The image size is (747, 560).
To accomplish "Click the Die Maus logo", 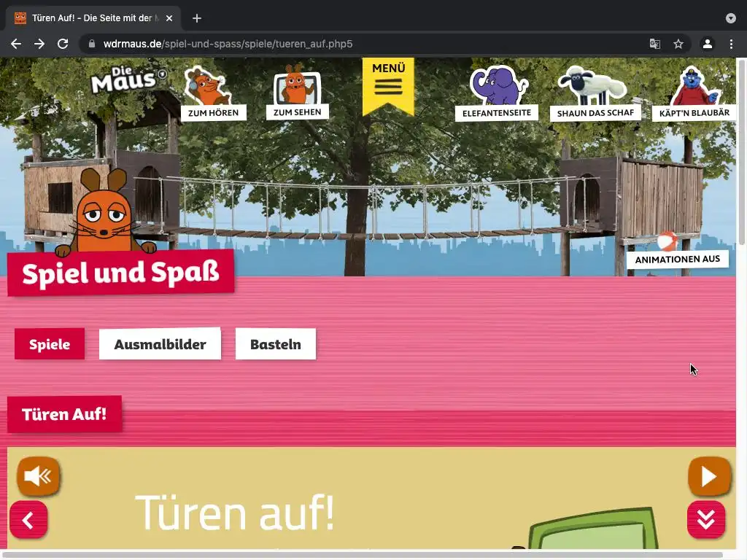I will click(128, 79).
